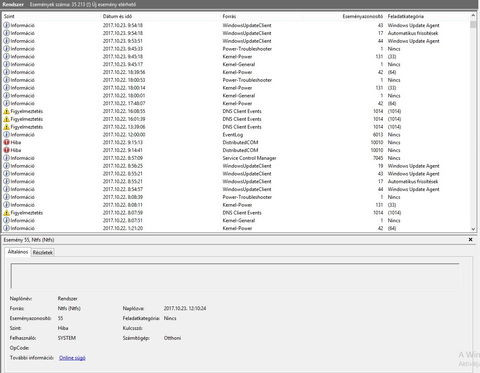This screenshot has height=373, width=480.
Task: Click the info icon of the 17:48:07 event
Action: point(6,103)
